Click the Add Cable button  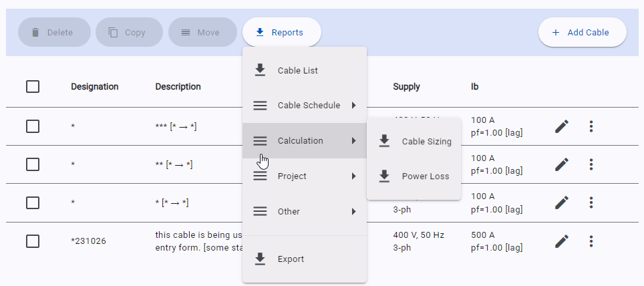click(583, 33)
